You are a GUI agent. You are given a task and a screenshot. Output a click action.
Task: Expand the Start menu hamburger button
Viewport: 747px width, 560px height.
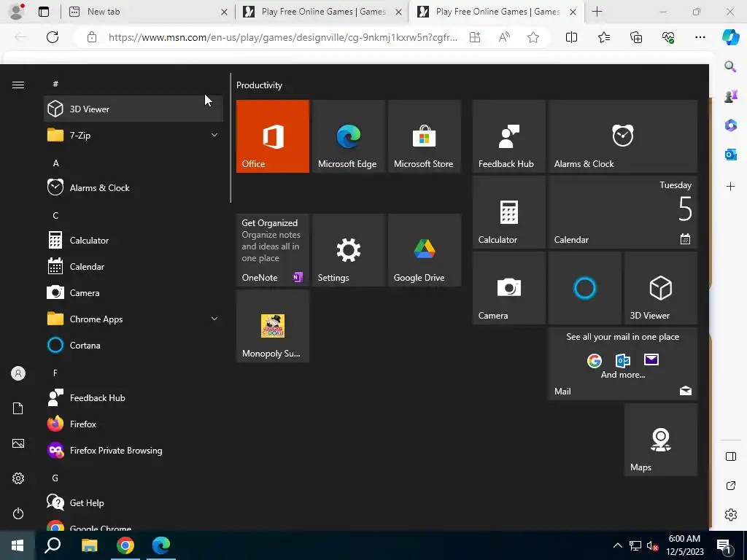pyautogui.click(x=18, y=85)
